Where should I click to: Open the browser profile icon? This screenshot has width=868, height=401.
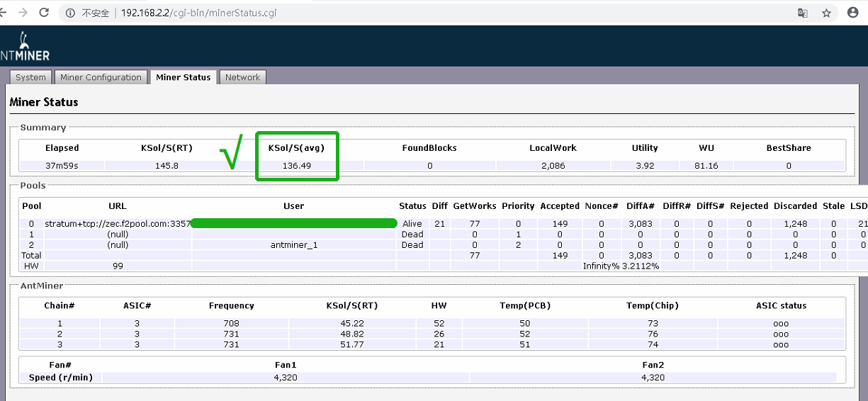853,13
